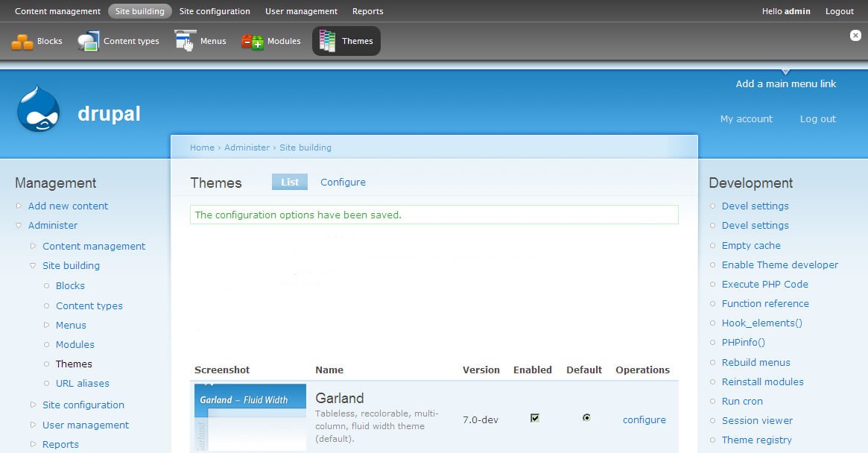The height and width of the screenshot is (453, 868).
Task: Open Session viewer link
Action: 757,420
